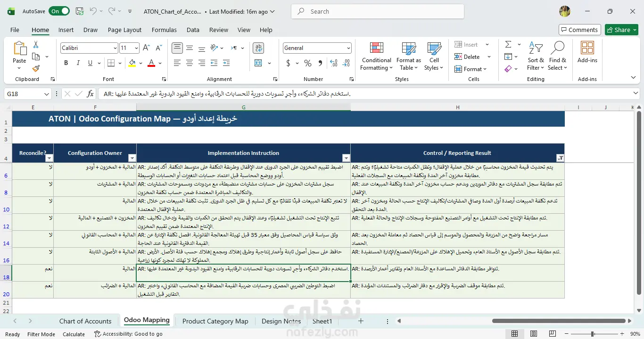Image resolution: width=644 pixels, height=339 pixels.
Task: Toggle AutoSave switch off
Action: (x=60, y=11)
